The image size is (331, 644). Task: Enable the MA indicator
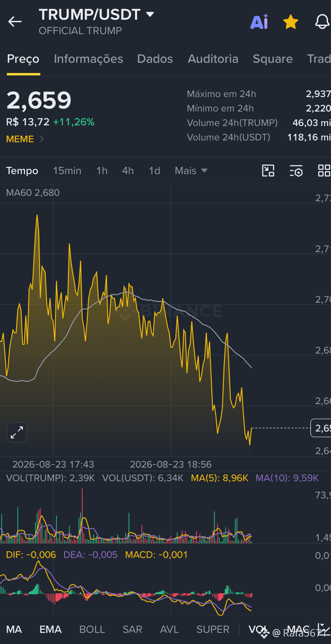click(14, 629)
